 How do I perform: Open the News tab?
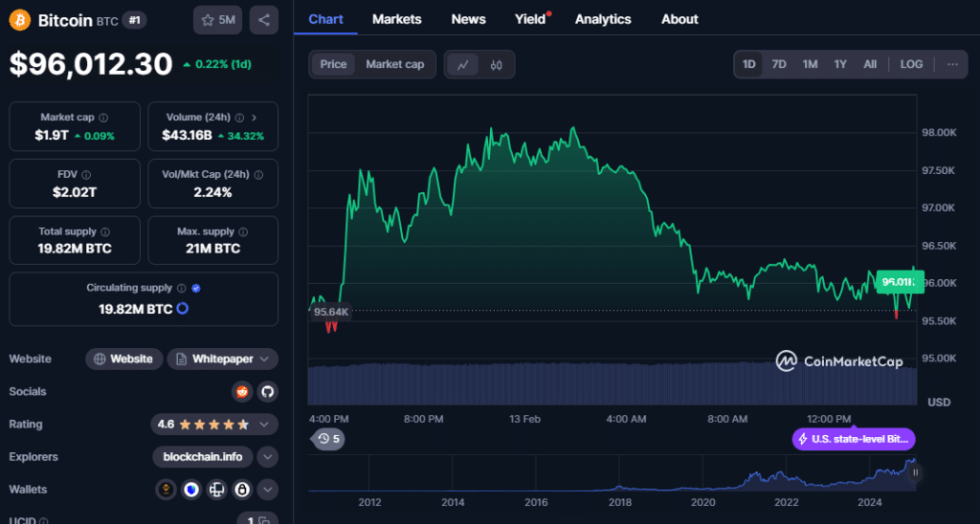468,19
